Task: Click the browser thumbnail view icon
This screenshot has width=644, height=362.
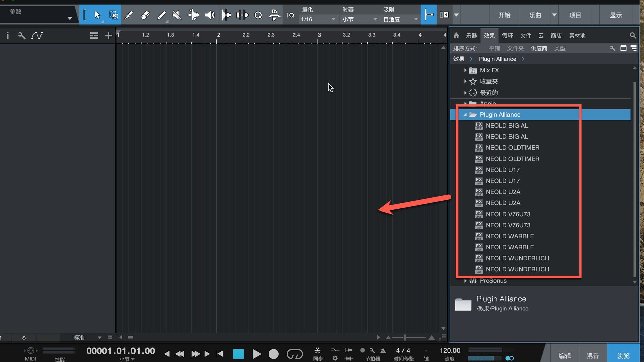Action: coord(623,48)
